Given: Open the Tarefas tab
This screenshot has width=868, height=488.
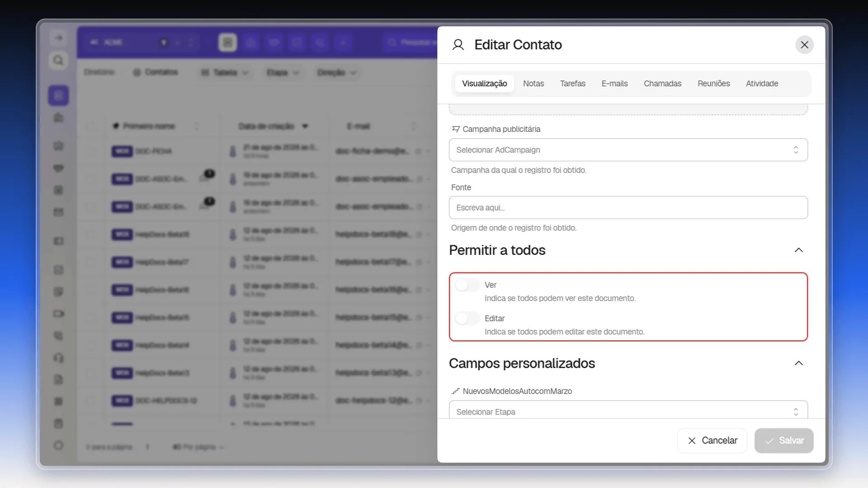Looking at the screenshot, I should (x=572, y=84).
